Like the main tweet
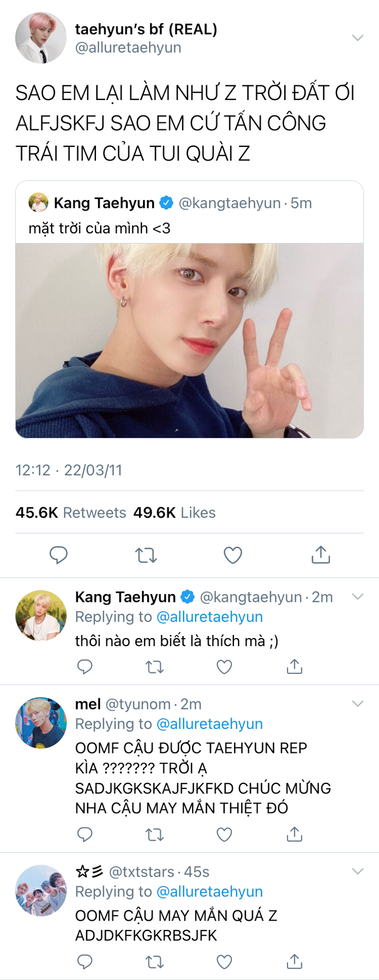The width and height of the screenshot is (379, 980). pyautogui.click(x=233, y=555)
